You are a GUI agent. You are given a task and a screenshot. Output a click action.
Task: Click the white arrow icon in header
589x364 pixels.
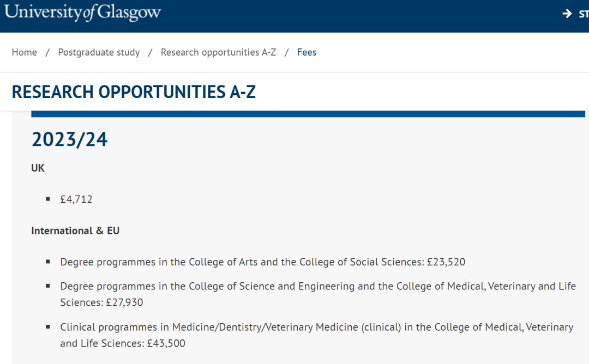click(567, 14)
